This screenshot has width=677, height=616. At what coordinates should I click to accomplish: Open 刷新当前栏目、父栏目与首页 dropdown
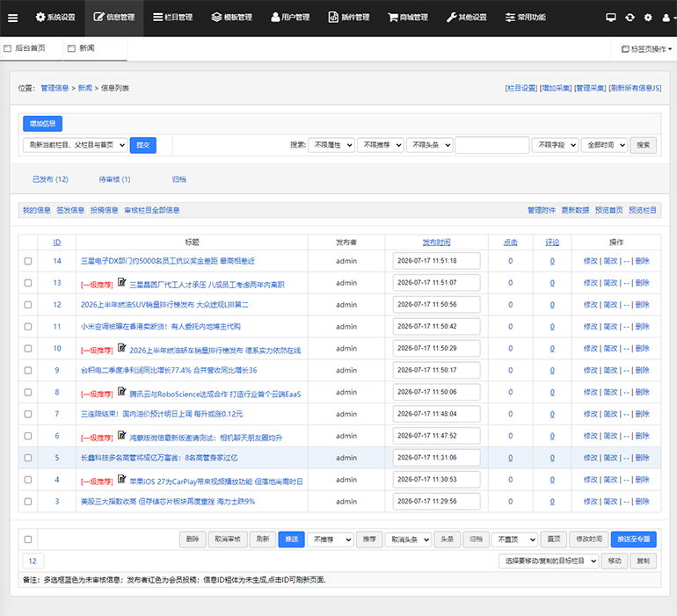pos(75,145)
